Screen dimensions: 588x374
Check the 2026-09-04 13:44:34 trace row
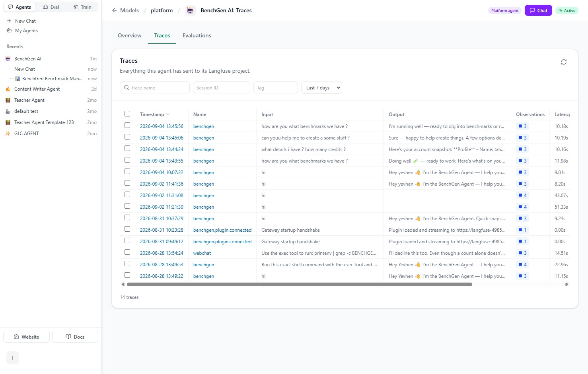tap(127, 148)
